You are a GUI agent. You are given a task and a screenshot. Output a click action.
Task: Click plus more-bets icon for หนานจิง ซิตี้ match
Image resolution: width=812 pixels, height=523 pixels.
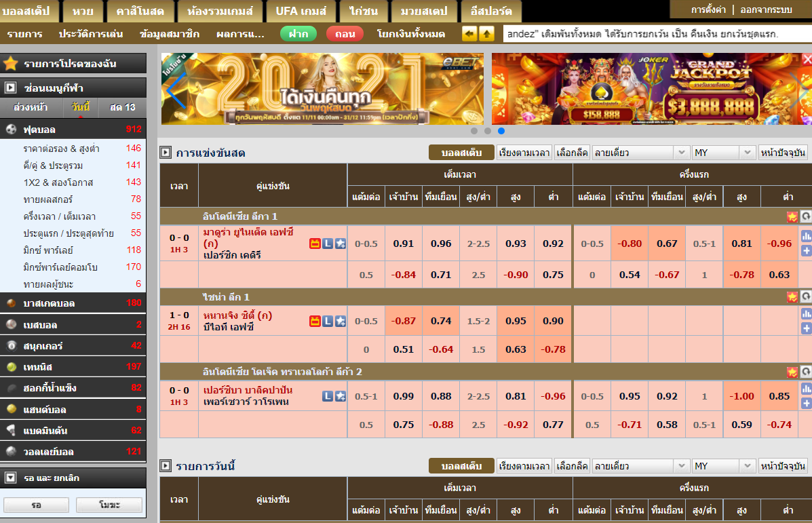(807, 328)
